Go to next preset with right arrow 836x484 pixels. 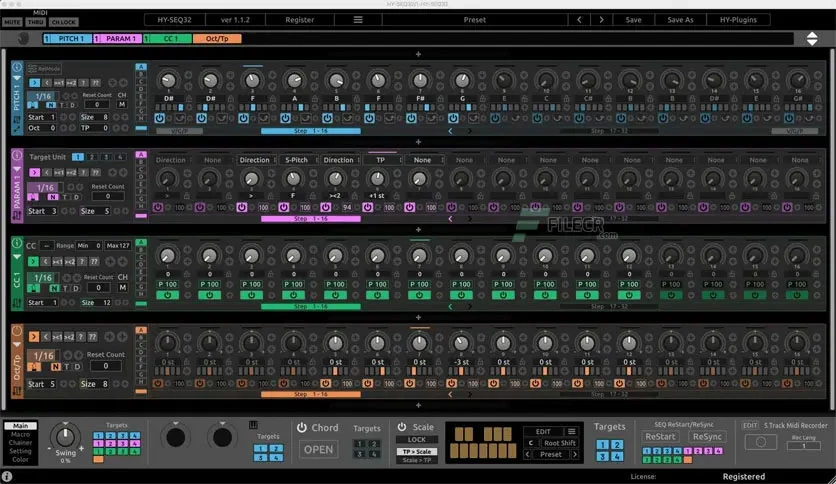pos(601,20)
